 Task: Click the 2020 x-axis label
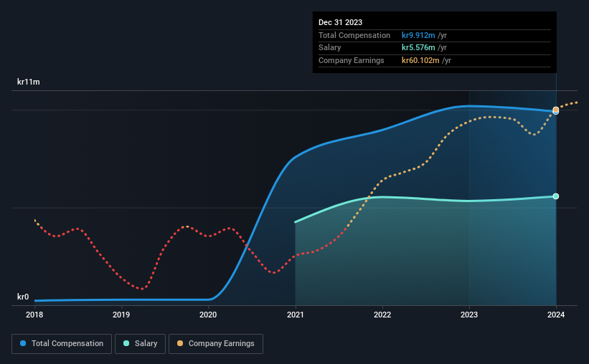pyautogui.click(x=208, y=315)
